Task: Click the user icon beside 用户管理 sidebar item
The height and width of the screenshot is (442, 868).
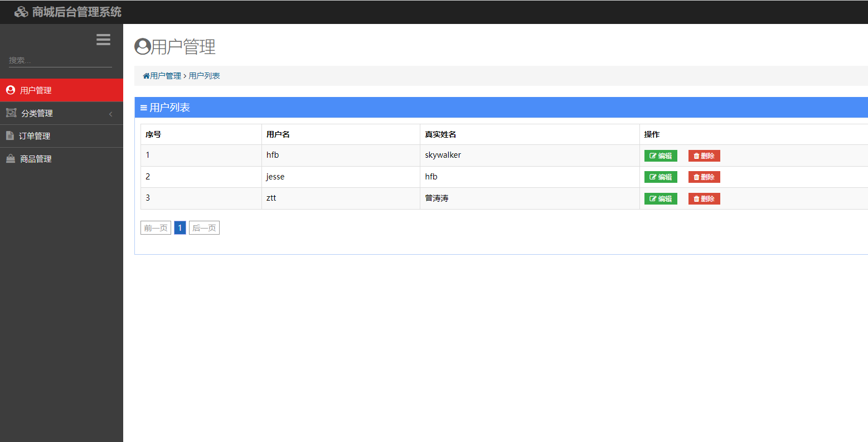Action: tap(11, 90)
